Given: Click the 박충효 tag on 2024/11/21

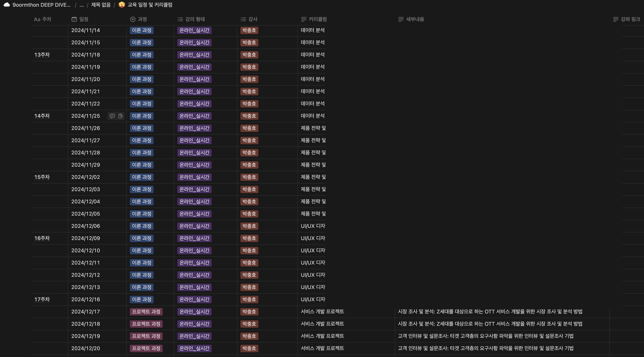Looking at the screenshot, I should [249, 91].
